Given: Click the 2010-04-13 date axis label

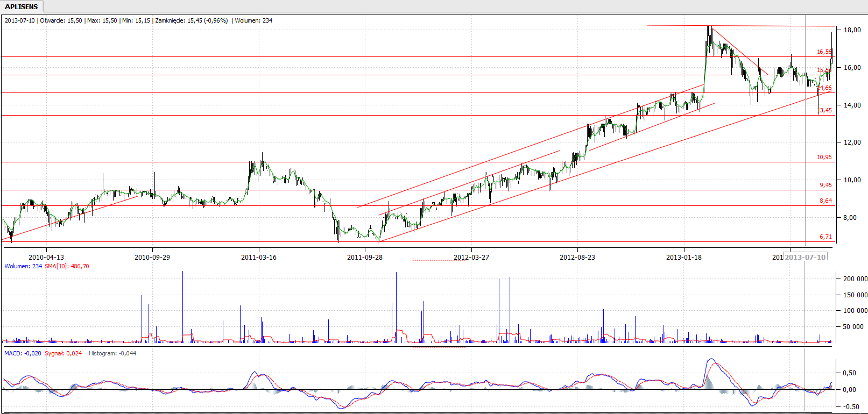Looking at the screenshot, I should click(x=46, y=258).
